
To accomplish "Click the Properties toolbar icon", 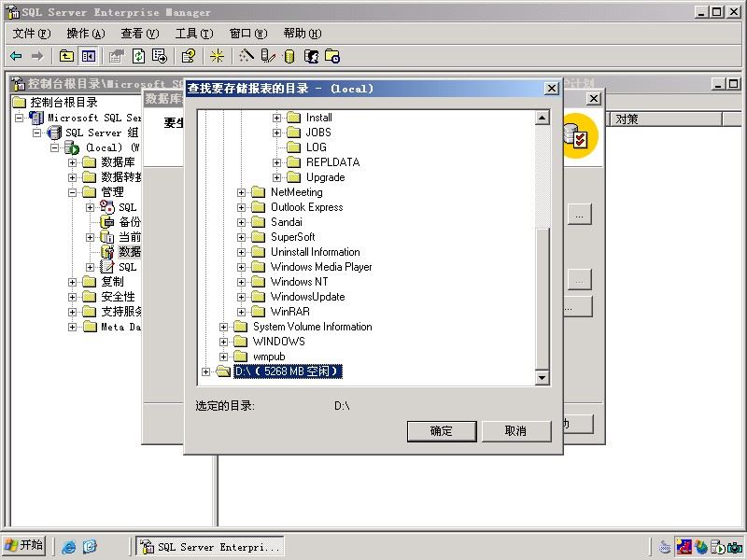I will coord(116,56).
